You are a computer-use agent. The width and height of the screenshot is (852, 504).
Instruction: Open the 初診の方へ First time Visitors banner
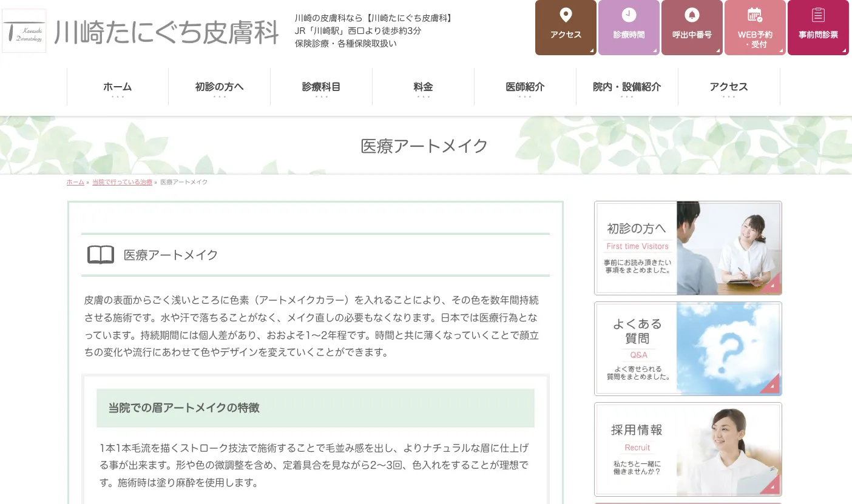click(x=688, y=248)
